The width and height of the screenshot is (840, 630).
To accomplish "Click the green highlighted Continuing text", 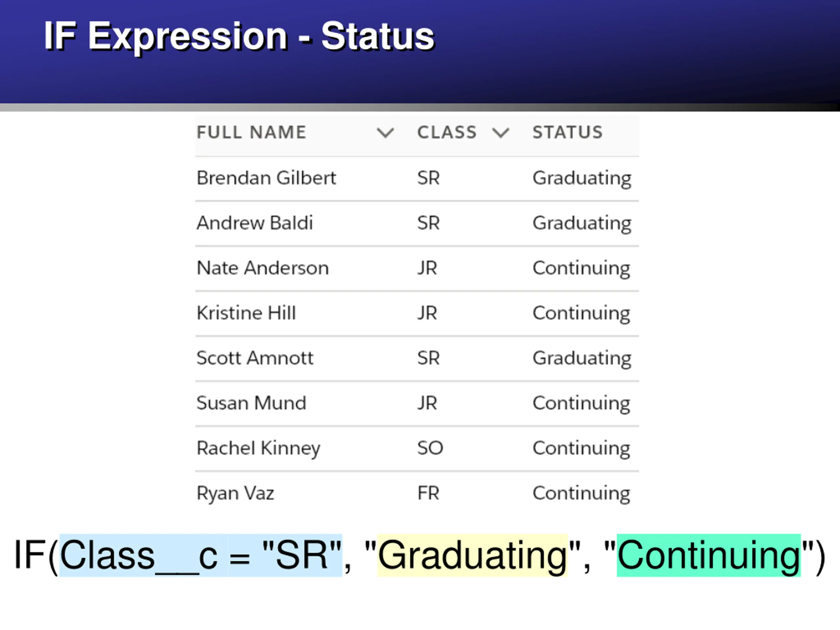I will tap(709, 555).
